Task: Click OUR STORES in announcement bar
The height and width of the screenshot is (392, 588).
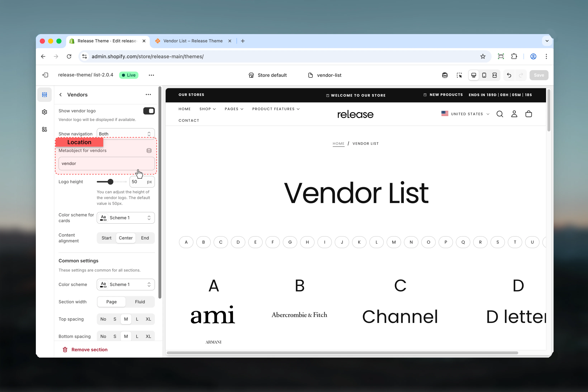Action: 191,95
